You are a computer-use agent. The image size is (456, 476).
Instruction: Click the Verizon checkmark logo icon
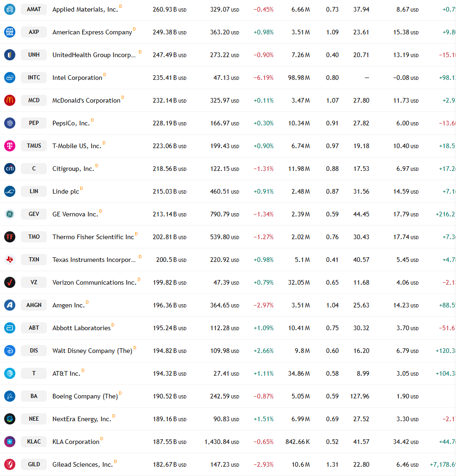pos(10,282)
